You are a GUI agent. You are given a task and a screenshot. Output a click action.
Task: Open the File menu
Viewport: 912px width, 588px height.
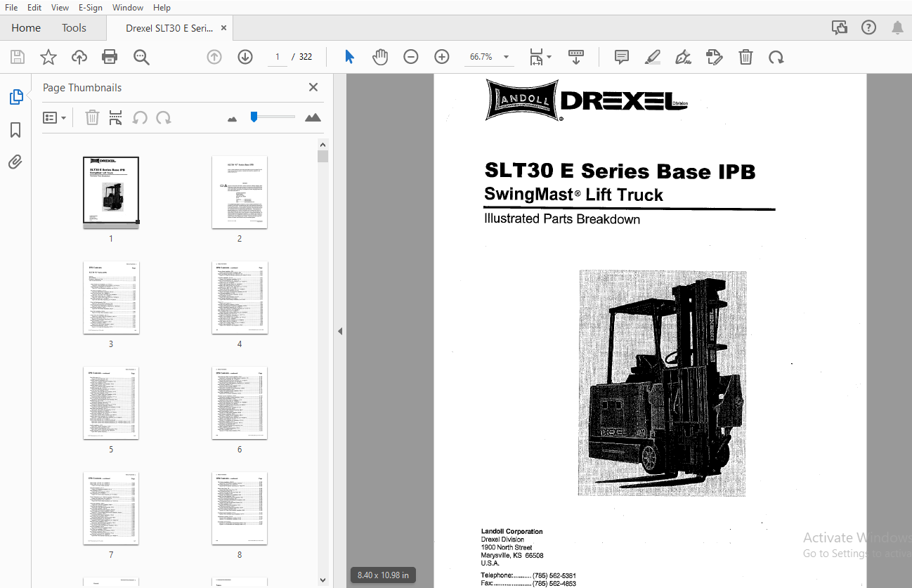pos(11,8)
